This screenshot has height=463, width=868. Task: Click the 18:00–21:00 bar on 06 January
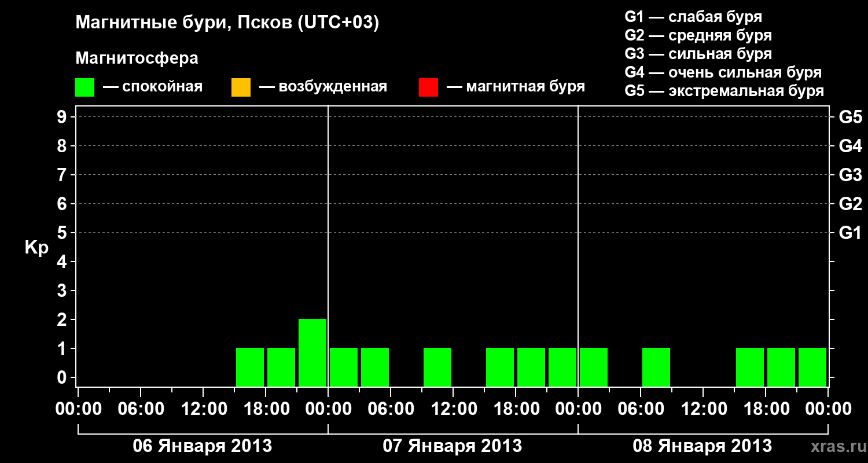(x=281, y=367)
